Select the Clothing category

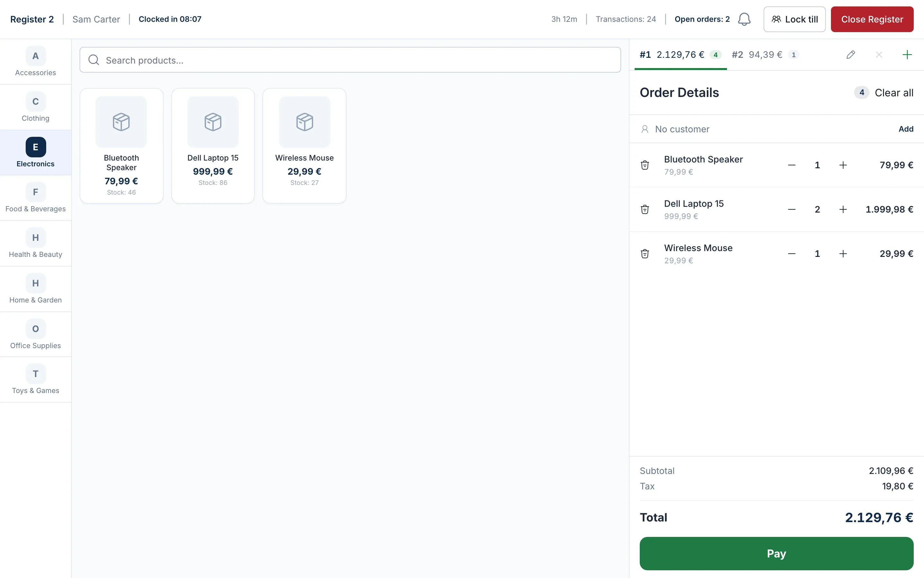click(36, 108)
